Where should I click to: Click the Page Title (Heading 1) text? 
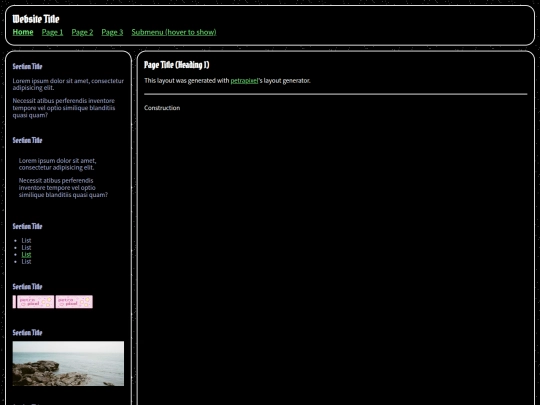point(177,65)
